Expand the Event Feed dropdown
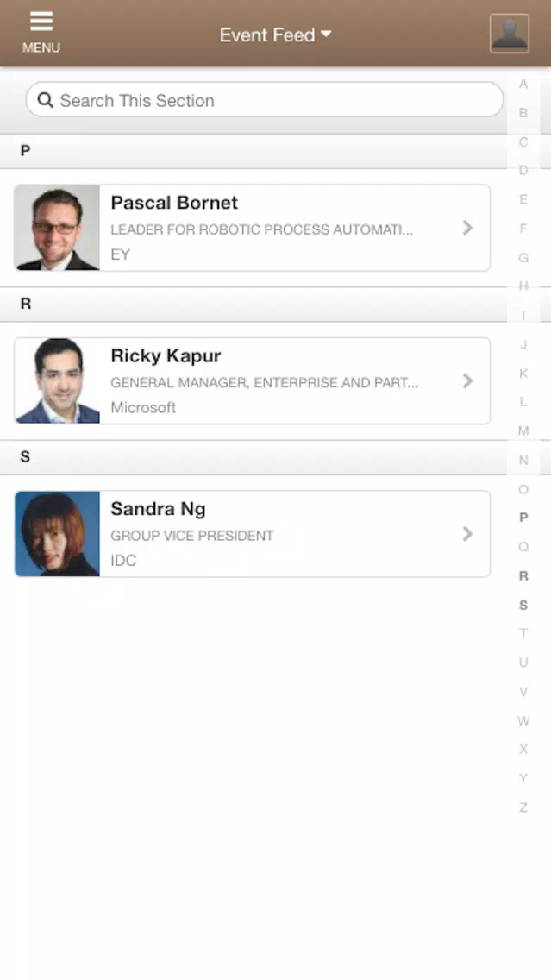The height and width of the screenshot is (980, 551). click(x=275, y=35)
